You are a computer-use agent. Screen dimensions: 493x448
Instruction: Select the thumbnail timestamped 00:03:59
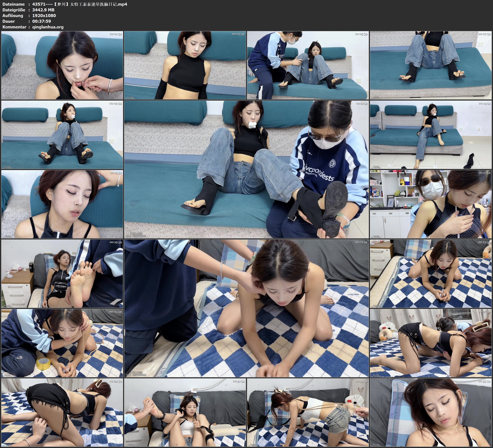pos(185,65)
